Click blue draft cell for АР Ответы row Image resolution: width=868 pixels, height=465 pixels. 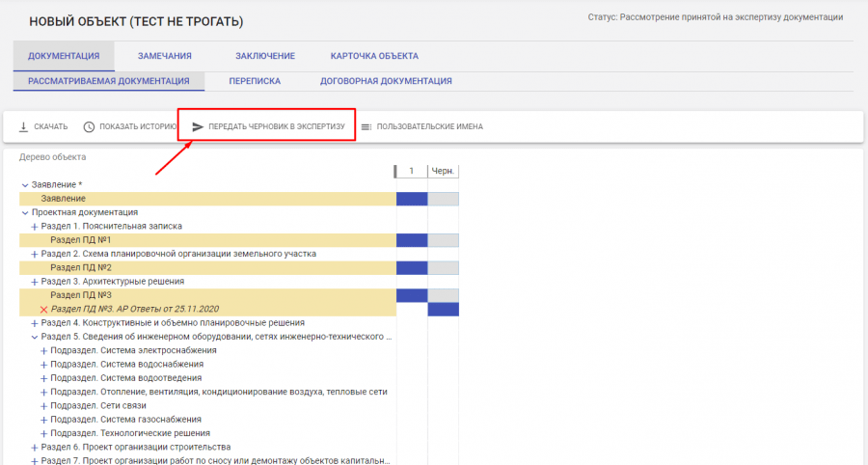[444, 309]
